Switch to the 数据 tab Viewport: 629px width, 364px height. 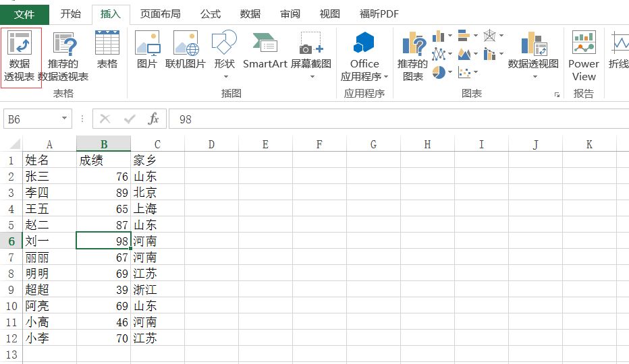tap(250, 14)
